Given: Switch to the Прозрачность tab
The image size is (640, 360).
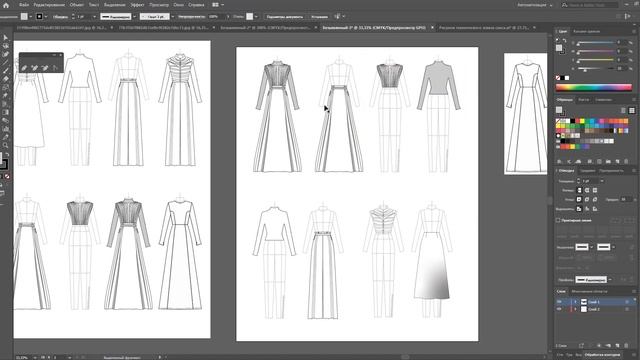Looking at the screenshot, I should [611, 171].
